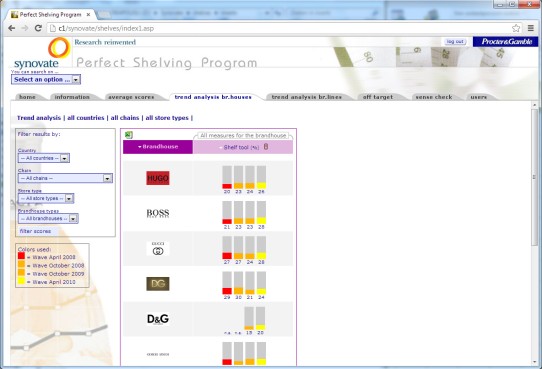This screenshot has width=542, height=369.
Task: Open the All brandhouses dropdown
Action: pyautogui.click(x=48, y=219)
